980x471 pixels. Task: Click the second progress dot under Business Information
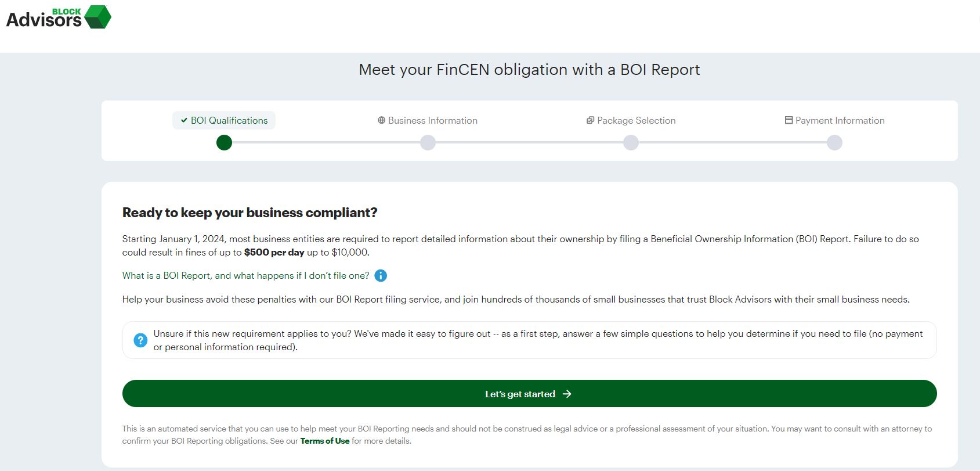pyautogui.click(x=428, y=143)
